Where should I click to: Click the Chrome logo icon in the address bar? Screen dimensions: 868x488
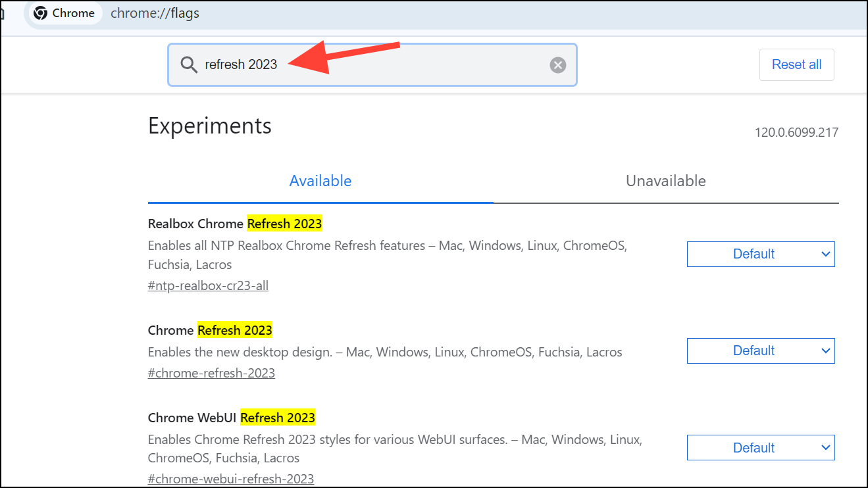[40, 13]
